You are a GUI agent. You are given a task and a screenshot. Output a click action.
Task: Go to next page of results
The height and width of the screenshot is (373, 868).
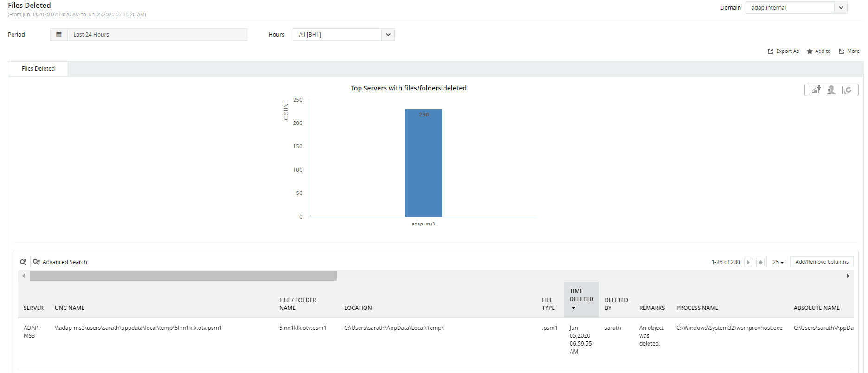pos(748,262)
